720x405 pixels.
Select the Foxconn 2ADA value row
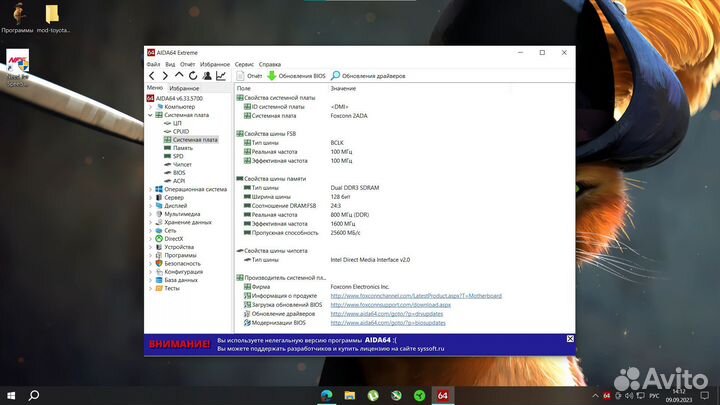(349, 116)
